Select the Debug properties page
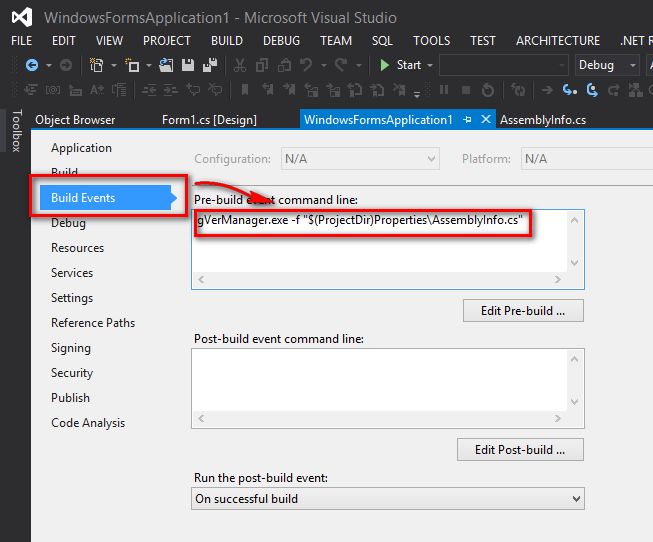Screen dimensions: 653x542 68,223
